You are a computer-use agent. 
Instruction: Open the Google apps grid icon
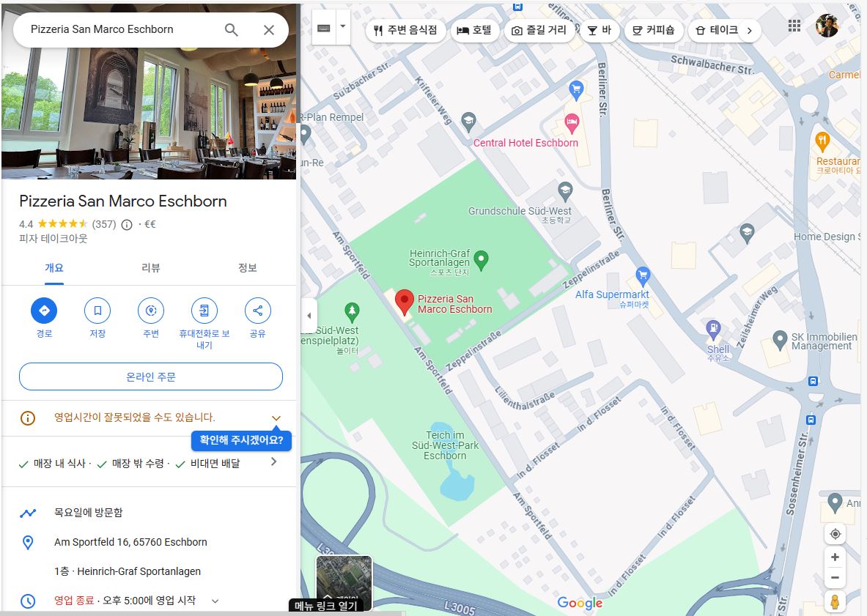click(x=794, y=26)
